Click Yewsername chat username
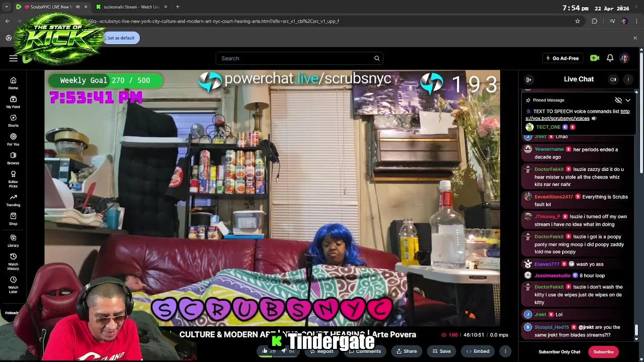The image size is (644, 362). coord(549,149)
